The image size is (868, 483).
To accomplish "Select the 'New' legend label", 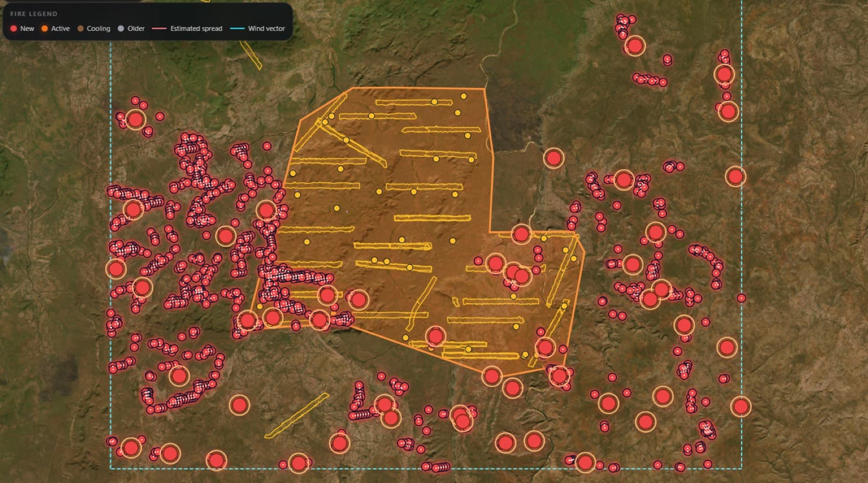I will coord(27,28).
